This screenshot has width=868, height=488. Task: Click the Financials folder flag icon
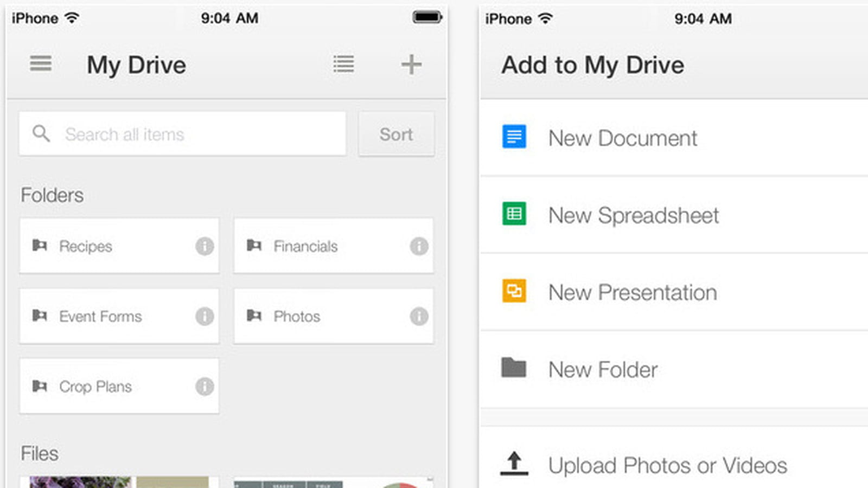tap(254, 246)
